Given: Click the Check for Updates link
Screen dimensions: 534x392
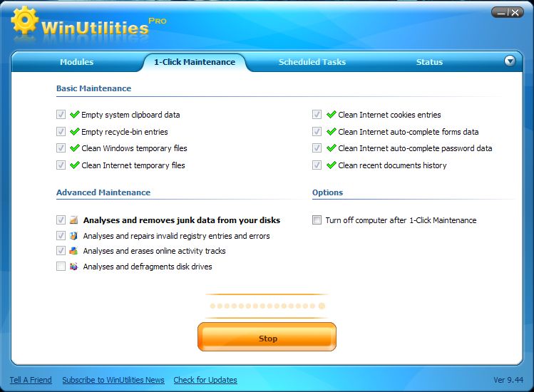Looking at the screenshot, I should tap(205, 380).
